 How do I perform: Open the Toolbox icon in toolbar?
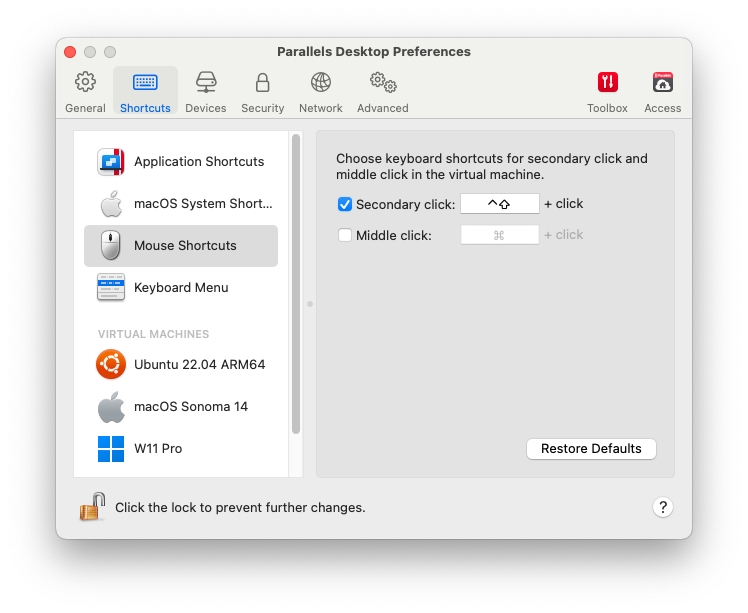[607, 83]
